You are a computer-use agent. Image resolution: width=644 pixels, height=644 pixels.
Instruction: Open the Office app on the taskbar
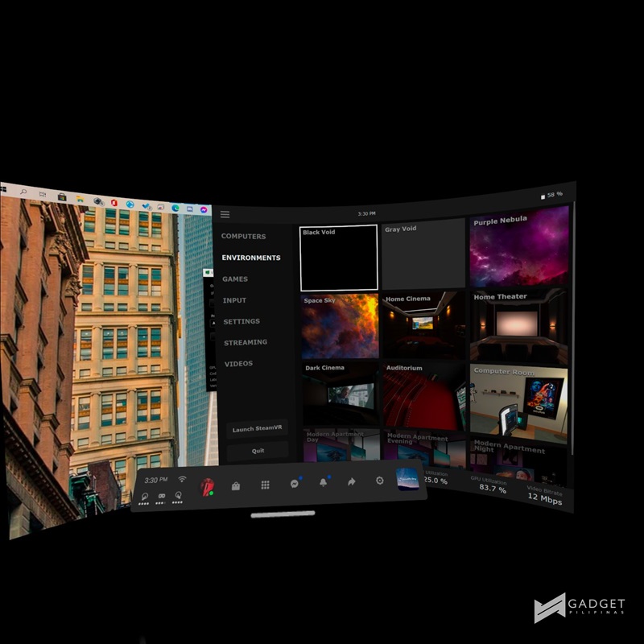[x=114, y=203]
